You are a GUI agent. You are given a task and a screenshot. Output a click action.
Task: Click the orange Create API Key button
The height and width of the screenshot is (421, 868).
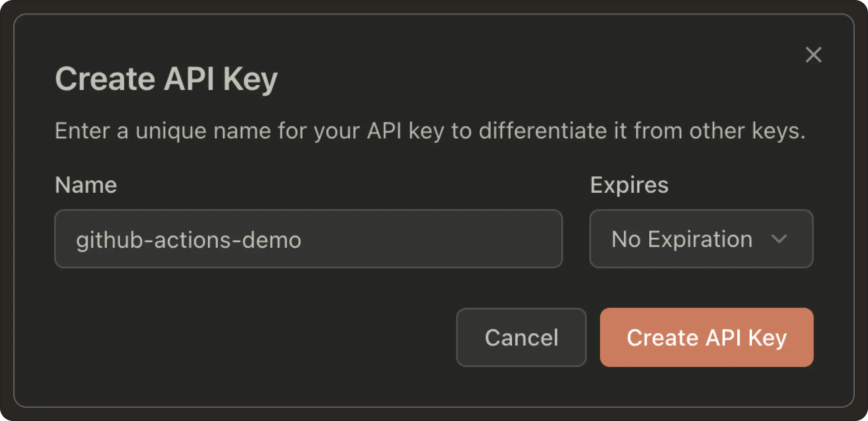pyautogui.click(x=706, y=337)
